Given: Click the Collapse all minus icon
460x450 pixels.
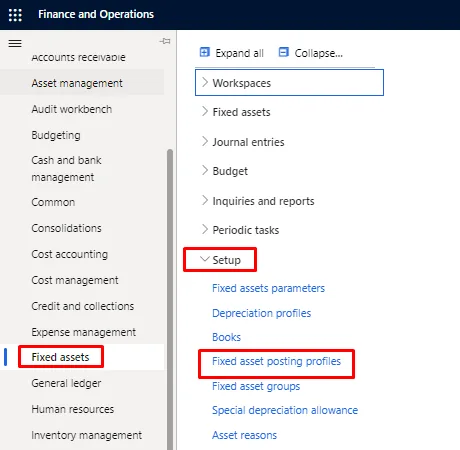Looking at the screenshot, I should [x=284, y=52].
